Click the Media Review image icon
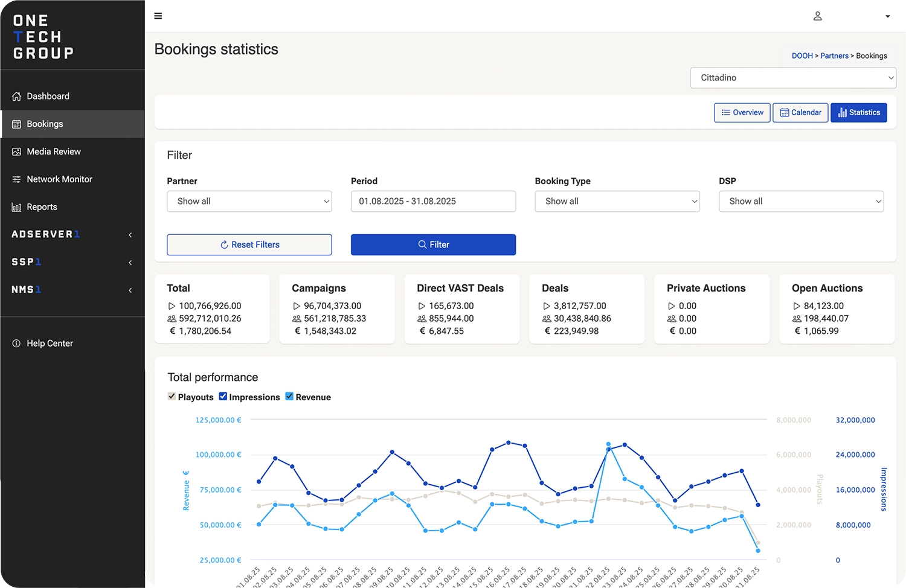This screenshot has width=906, height=588. 16,152
